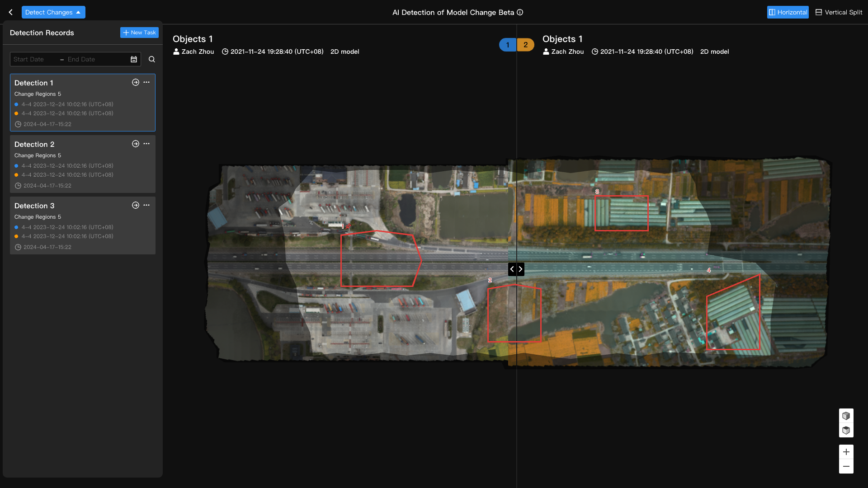The image size is (868, 488).
Task: Create a New Task
Action: [x=139, y=33]
